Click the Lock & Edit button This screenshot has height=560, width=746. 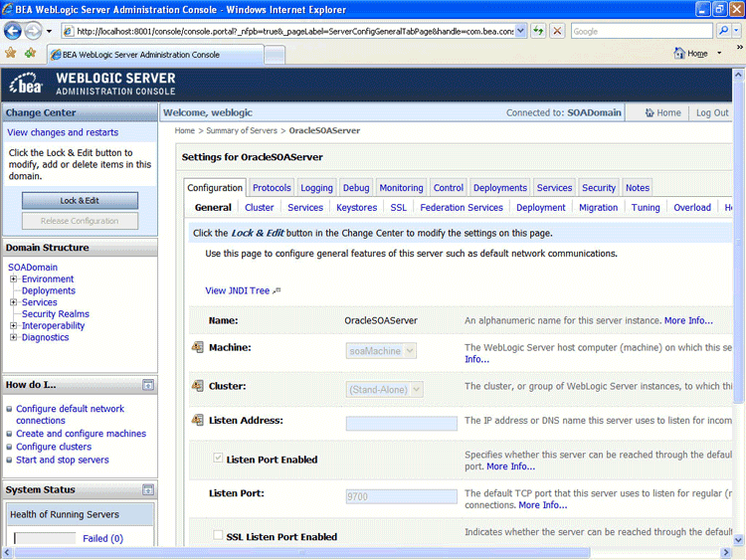coord(80,200)
